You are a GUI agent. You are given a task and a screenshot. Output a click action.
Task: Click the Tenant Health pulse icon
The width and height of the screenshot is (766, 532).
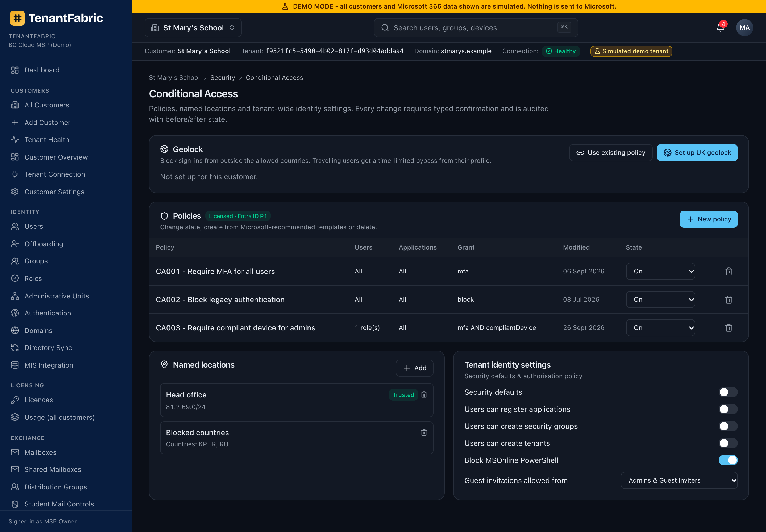tap(15, 139)
